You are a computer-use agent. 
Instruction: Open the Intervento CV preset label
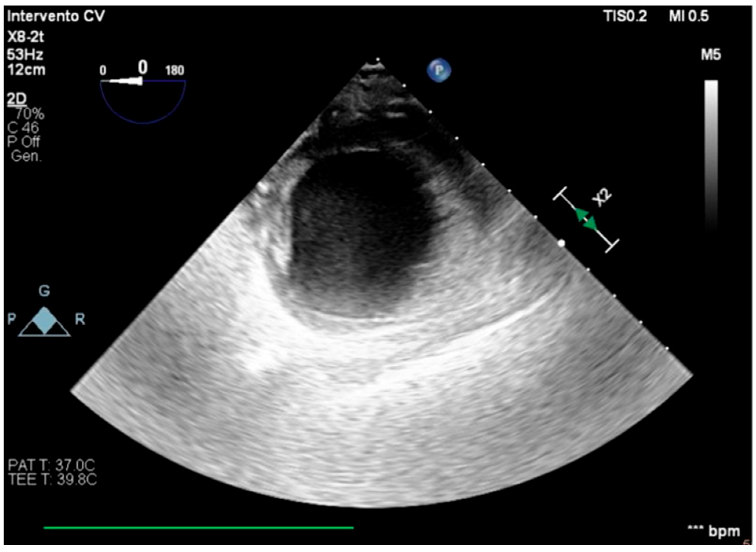[x=56, y=16]
